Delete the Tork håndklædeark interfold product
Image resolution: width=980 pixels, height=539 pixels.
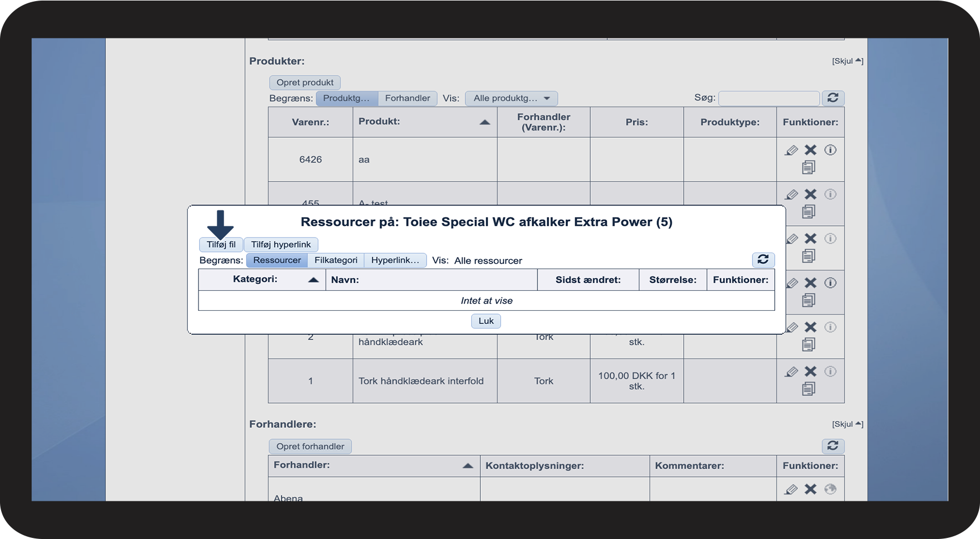coord(810,371)
